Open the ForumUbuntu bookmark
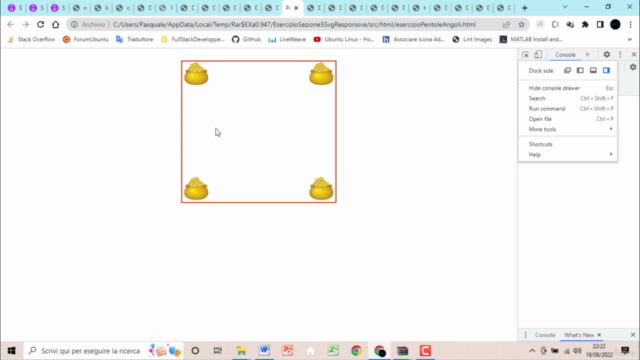The width and height of the screenshot is (640, 360). tap(86, 40)
